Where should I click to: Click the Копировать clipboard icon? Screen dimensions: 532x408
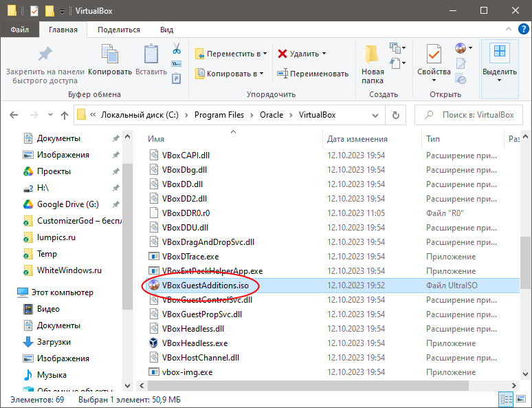tap(110, 54)
